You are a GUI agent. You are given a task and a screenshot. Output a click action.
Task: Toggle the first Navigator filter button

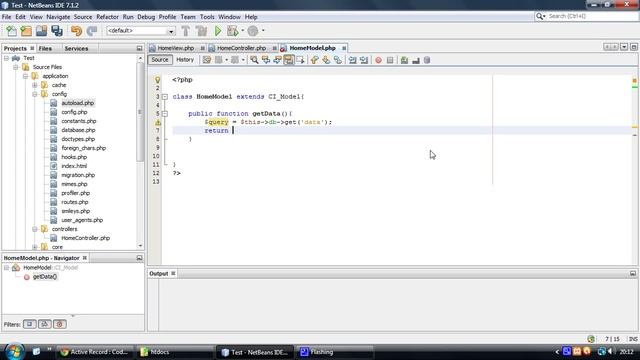coord(29,324)
